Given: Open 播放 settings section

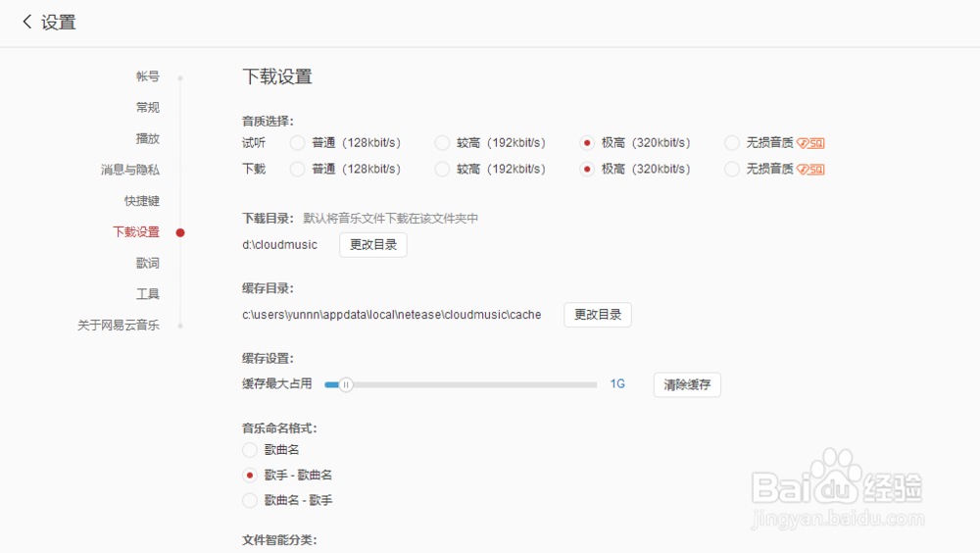Looking at the screenshot, I should 148,139.
